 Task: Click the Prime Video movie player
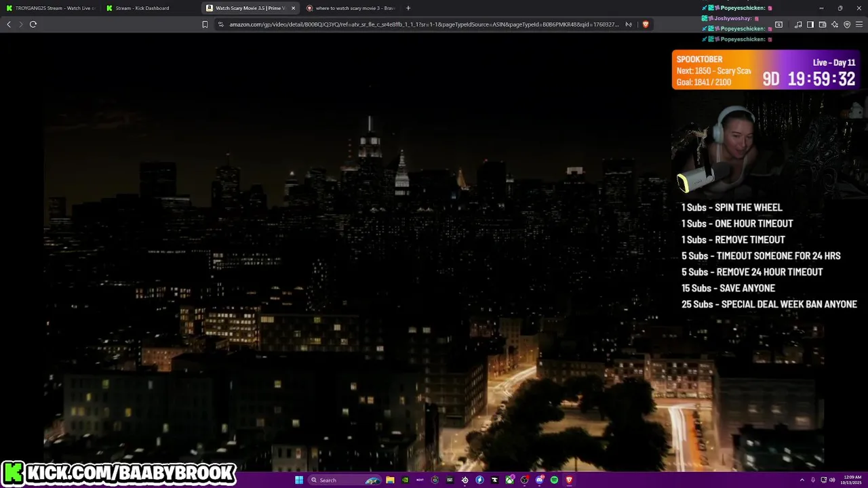(x=434, y=251)
